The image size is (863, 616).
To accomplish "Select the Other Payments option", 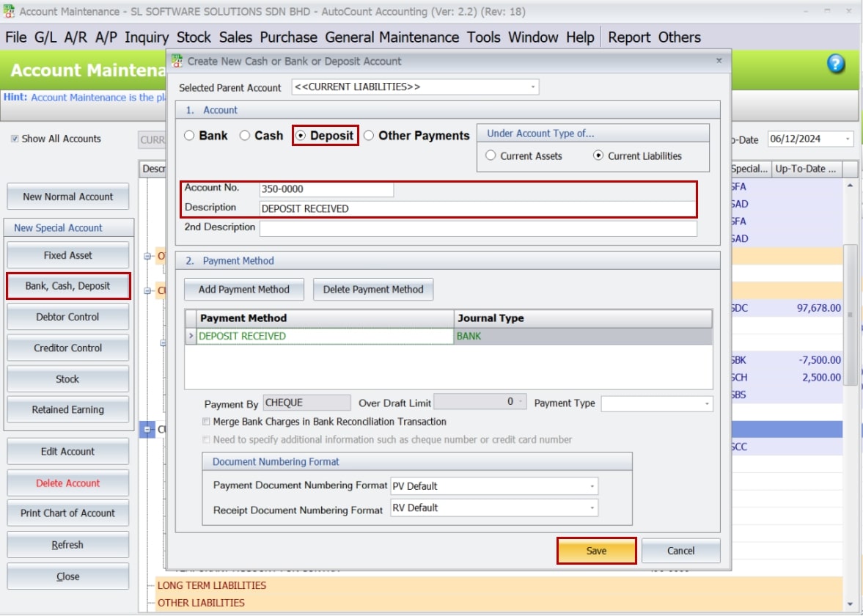I will tap(370, 136).
